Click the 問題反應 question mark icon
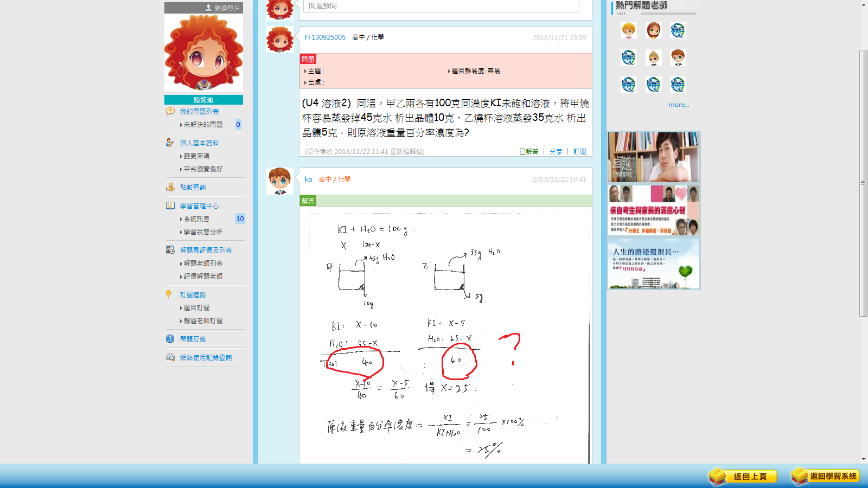The image size is (868, 488). [170, 339]
